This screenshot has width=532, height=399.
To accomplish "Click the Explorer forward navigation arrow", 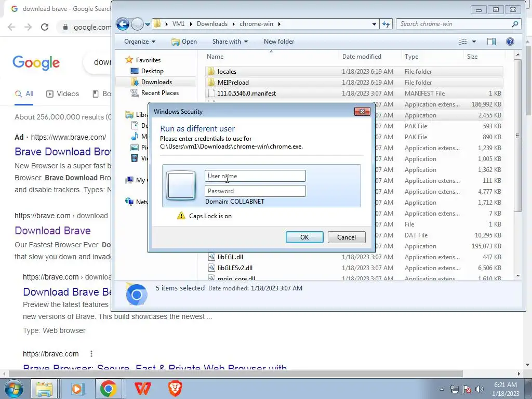I will (137, 24).
